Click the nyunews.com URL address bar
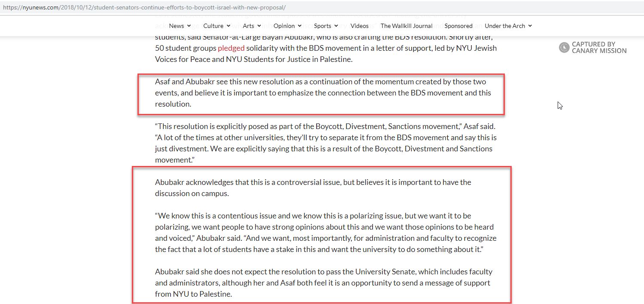Viewport: 644px width, 304px height. click(x=144, y=8)
